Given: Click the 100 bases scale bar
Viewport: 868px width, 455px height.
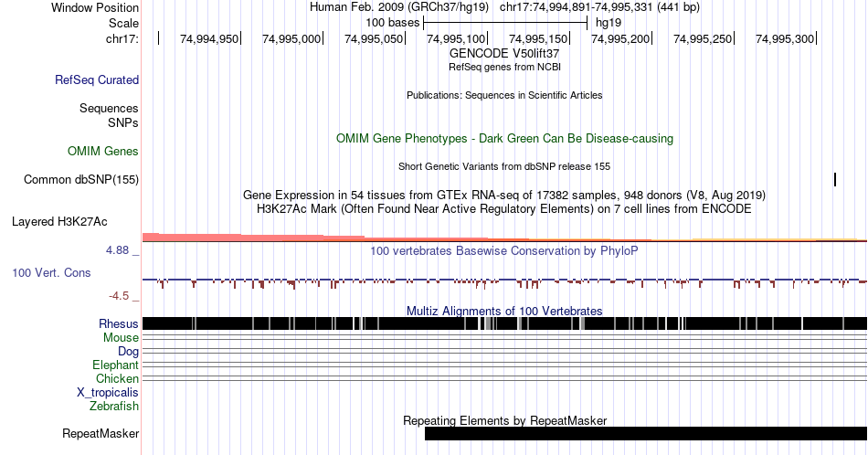Looking at the screenshot, I should tap(505, 23).
